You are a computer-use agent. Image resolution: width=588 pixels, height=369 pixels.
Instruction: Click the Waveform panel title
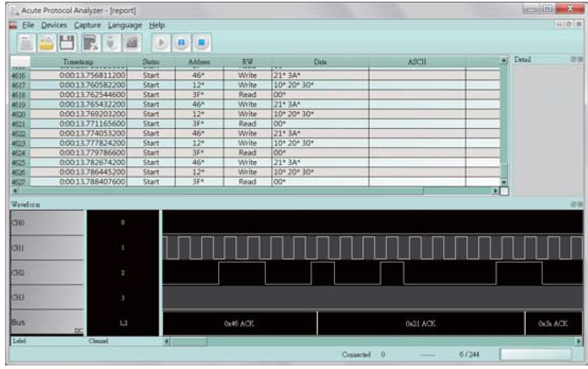(25, 204)
